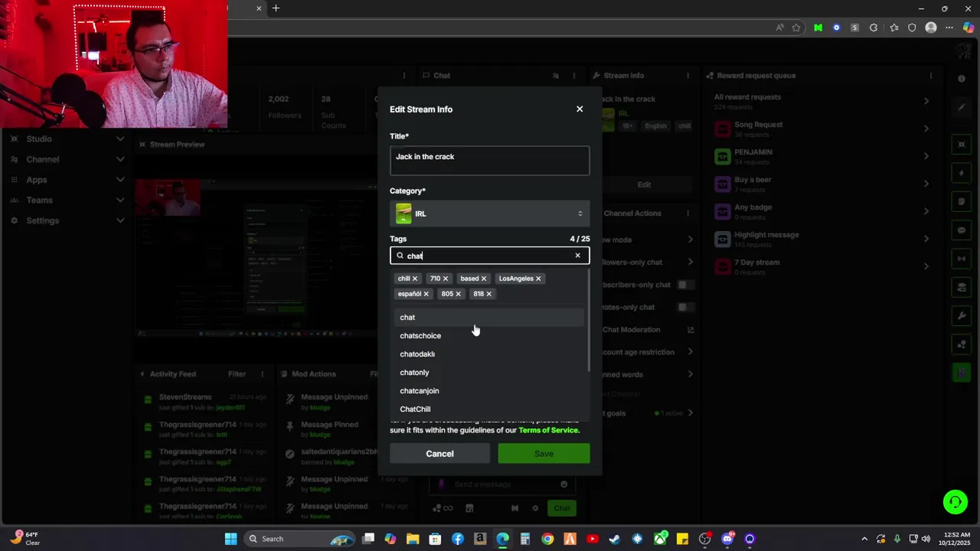Screen dimensions: 980x551
Task: Select the 'ChatChill' tag suggestion
Action: pos(490,409)
